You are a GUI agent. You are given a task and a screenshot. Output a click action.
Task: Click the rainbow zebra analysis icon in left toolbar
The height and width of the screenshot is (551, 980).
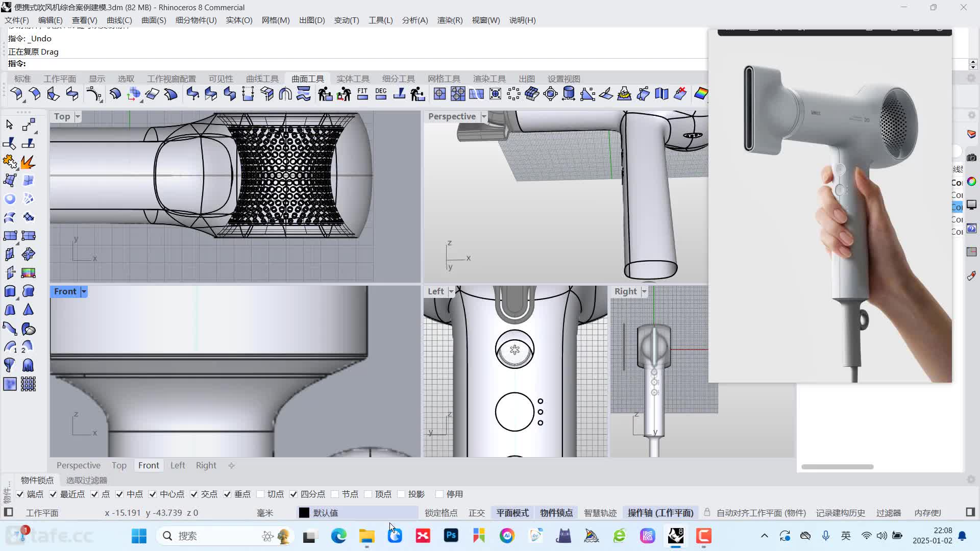point(29,273)
